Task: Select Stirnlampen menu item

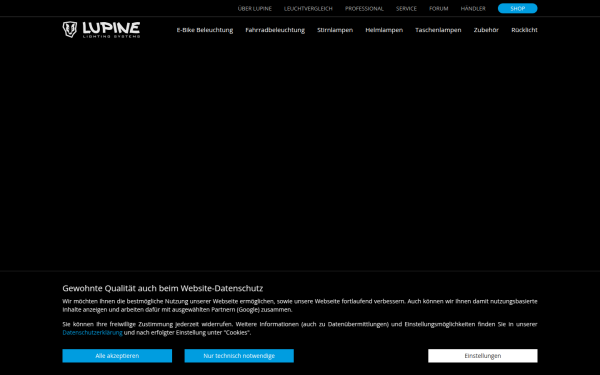Action: 335,30
